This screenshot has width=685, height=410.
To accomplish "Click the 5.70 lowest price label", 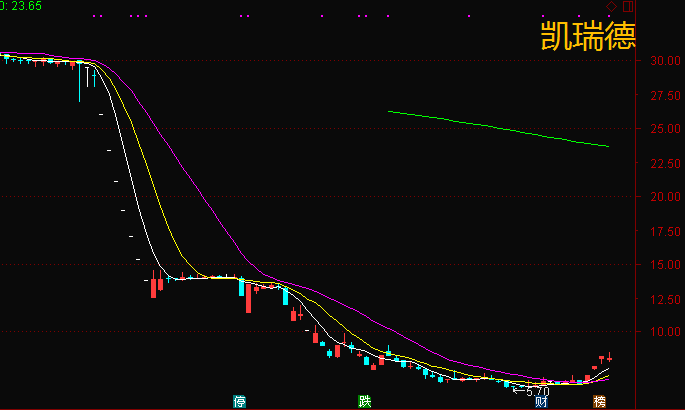I will (x=536, y=390).
